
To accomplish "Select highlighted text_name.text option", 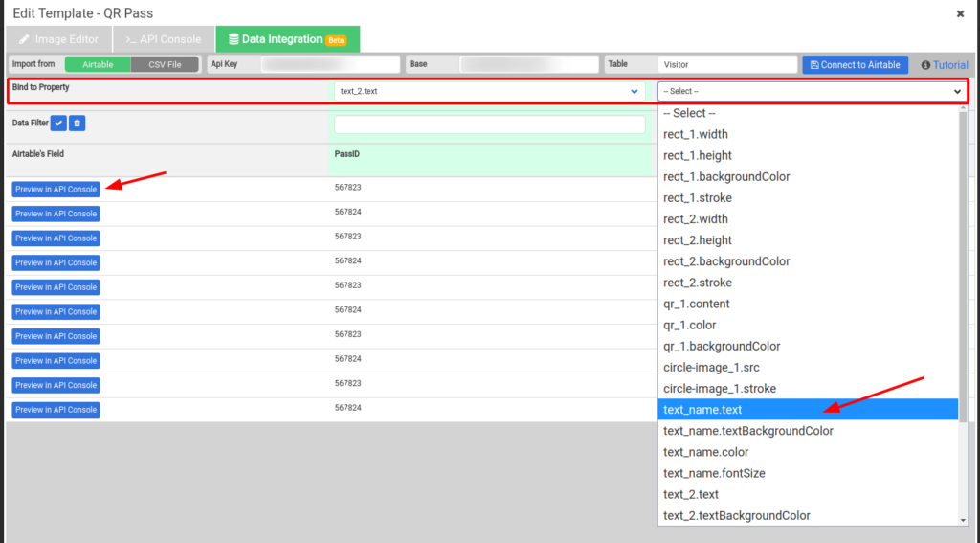I will tap(808, 411).
